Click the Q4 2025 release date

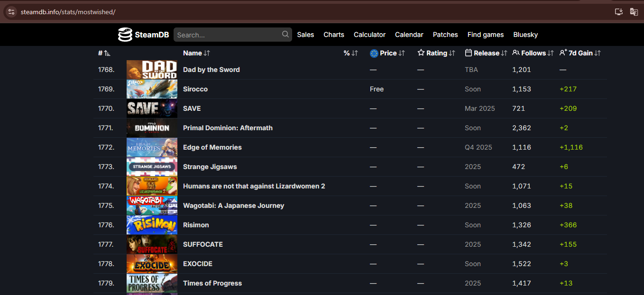point(478,147)
